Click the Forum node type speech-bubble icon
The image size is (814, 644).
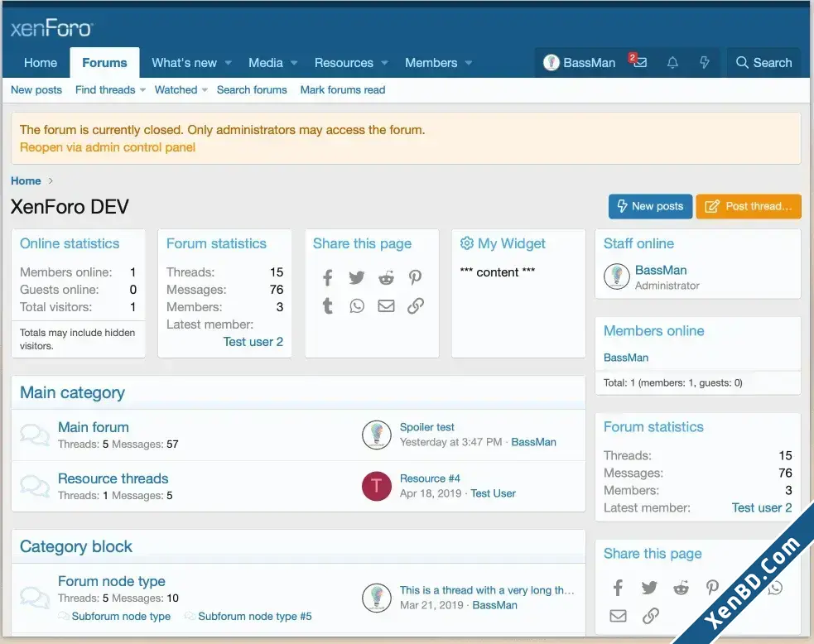(x=35, y=597)
